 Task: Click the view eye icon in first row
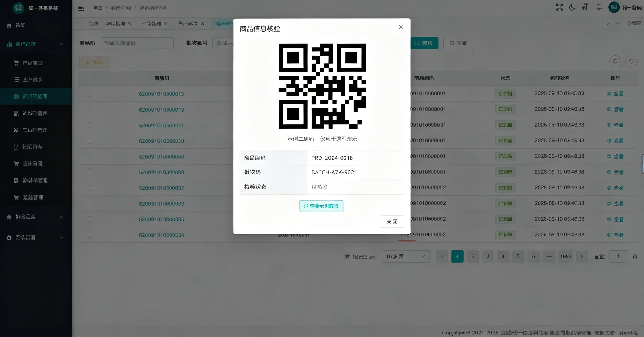(609, 94)
